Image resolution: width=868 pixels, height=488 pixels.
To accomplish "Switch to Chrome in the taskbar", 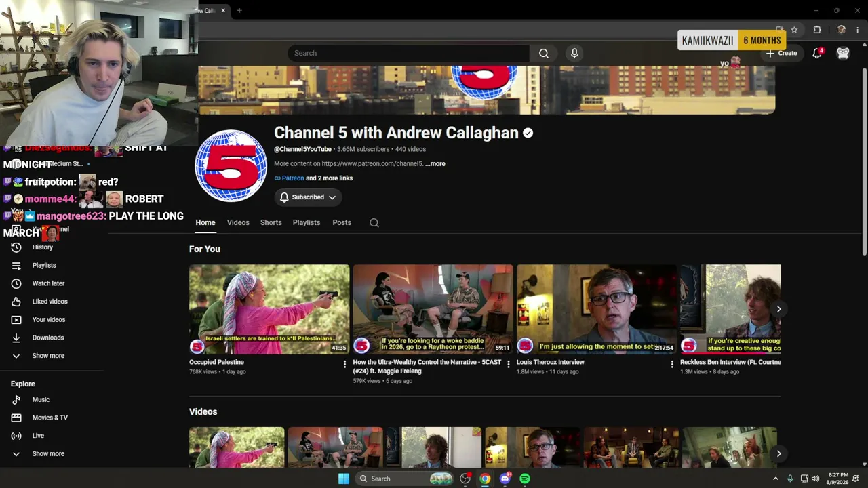I will [485, 479].
